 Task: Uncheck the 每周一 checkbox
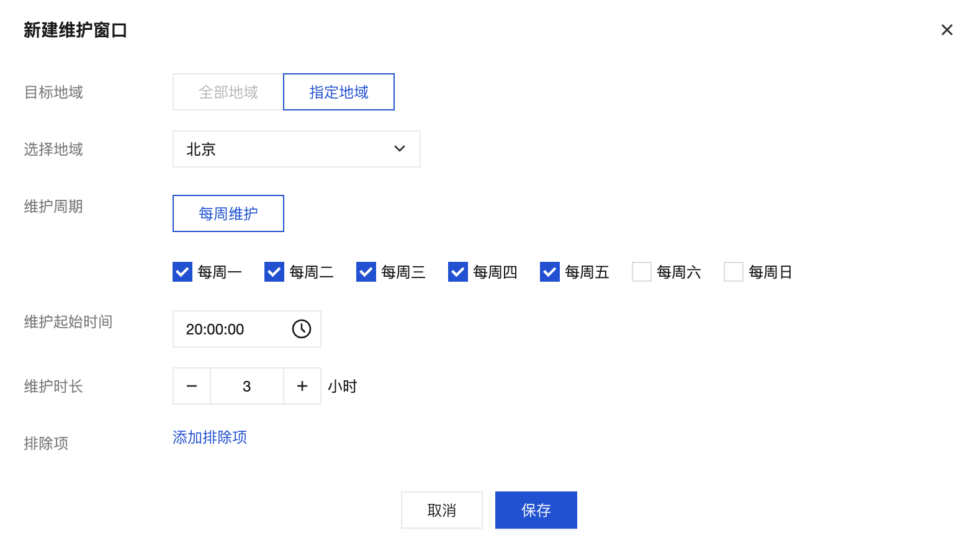(182, 272)
